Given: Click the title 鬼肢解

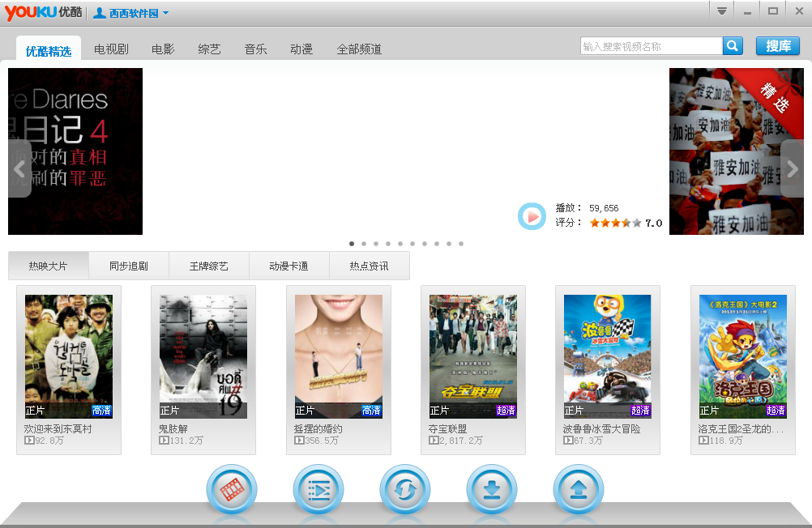Looking at the screenshot, I should [173, 429].
